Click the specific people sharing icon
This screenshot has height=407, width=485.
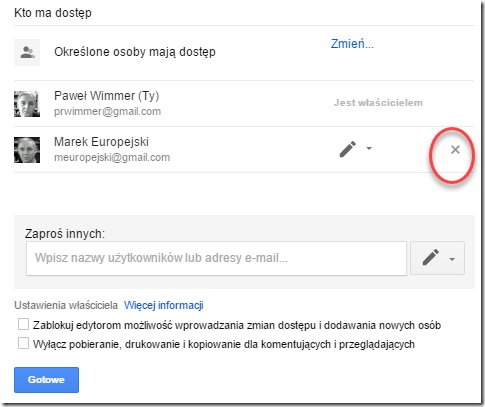click(27, 52)
